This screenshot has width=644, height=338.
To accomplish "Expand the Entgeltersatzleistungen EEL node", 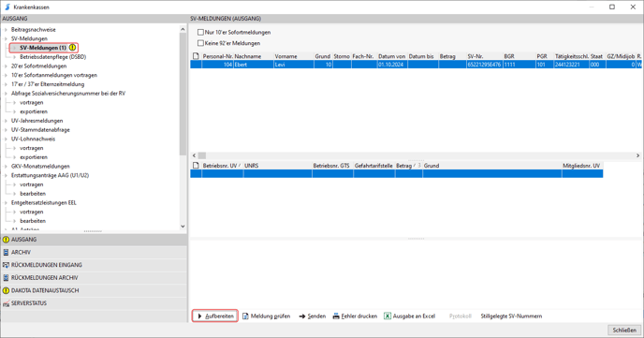I will point(6,203).
